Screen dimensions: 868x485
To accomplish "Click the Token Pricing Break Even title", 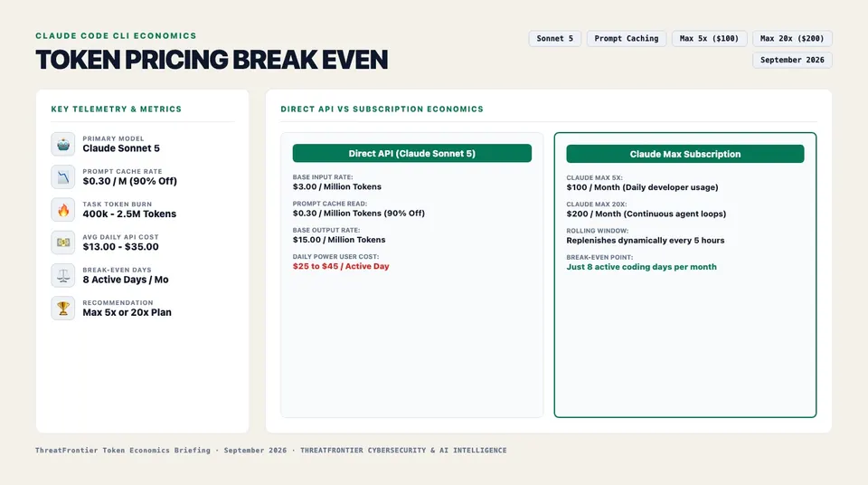I will tap(212, 60).
